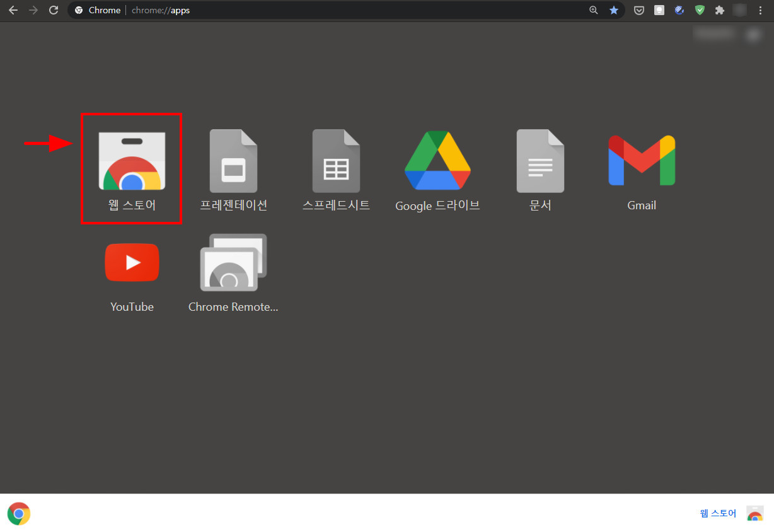This screenshot has height=532, width=774.
Task: Click the Chrome site info chip
Action: 98,10
